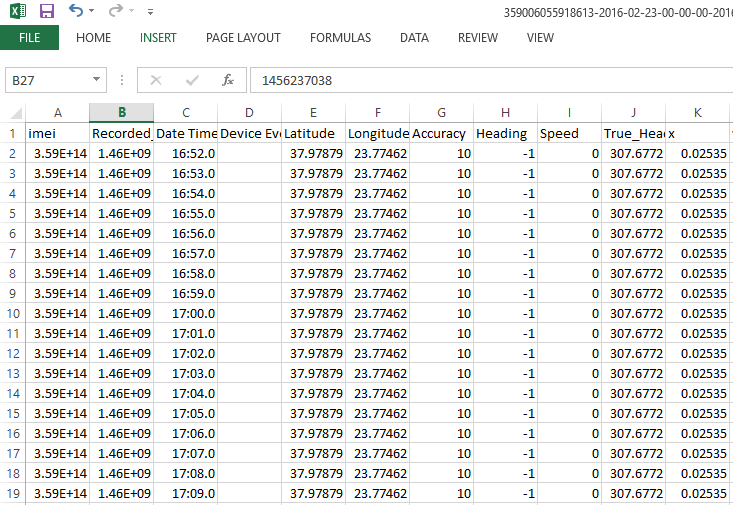Select column K header
Image resolution: width=733 pixels, height=505 pixels.
pos(698,113)
